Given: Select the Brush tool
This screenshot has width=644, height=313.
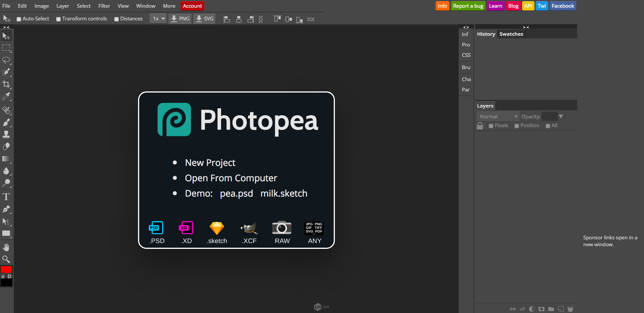Looking at the screenshot, I should click(x=6, y=123).
